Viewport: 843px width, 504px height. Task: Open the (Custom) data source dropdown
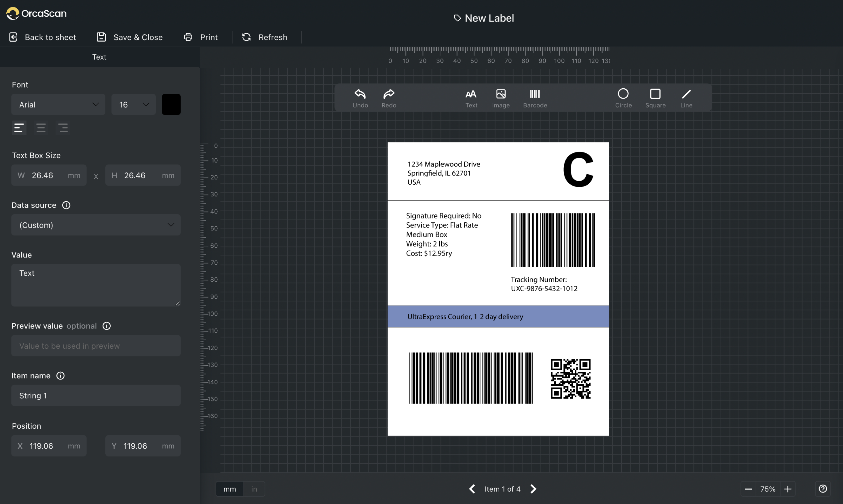point(96,225)
